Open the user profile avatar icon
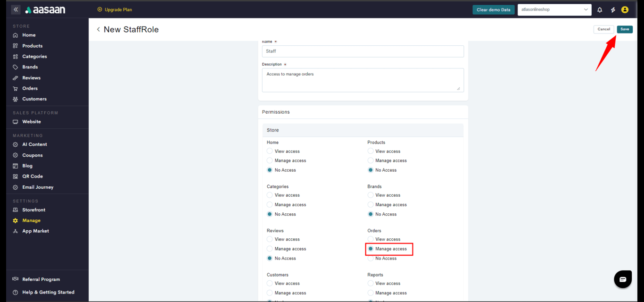This screenshot has height=302, width=644. click(x=625, y=9)
